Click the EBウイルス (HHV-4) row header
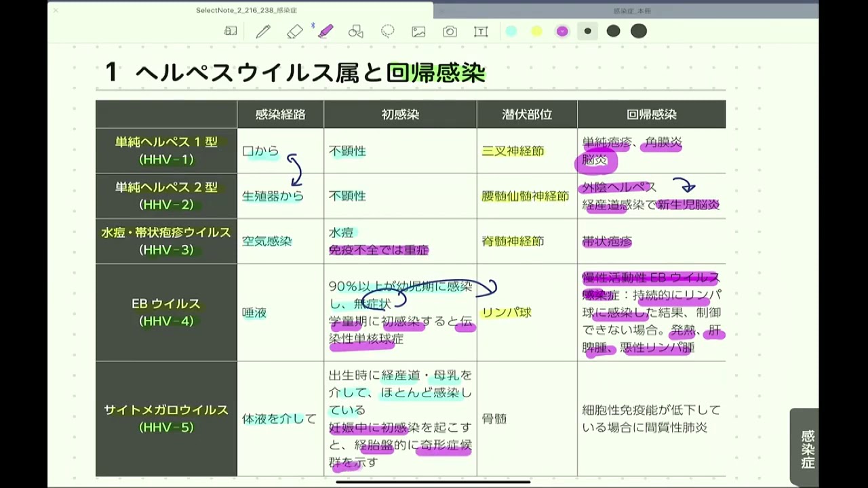This screenshot has height=488, width=868. (166, 312)
